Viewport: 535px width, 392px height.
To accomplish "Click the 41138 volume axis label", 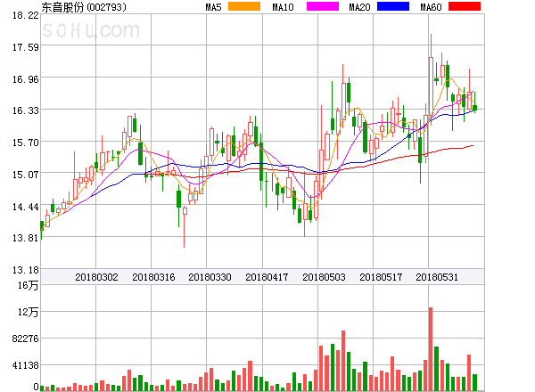I will (25, 365).
